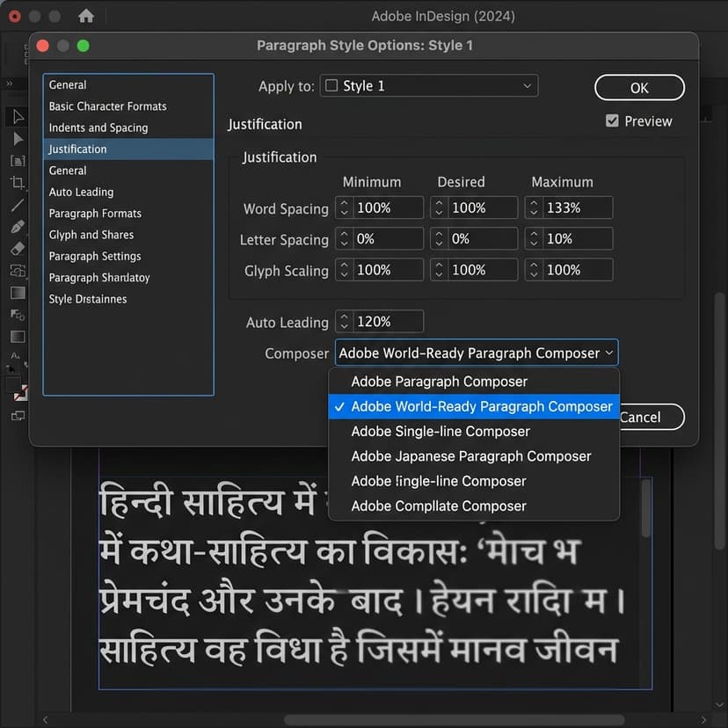Open the Paragraph Settings sidebar item
Image resolution: width=728 pixels, height=728 pixels.
coord(128,256)
